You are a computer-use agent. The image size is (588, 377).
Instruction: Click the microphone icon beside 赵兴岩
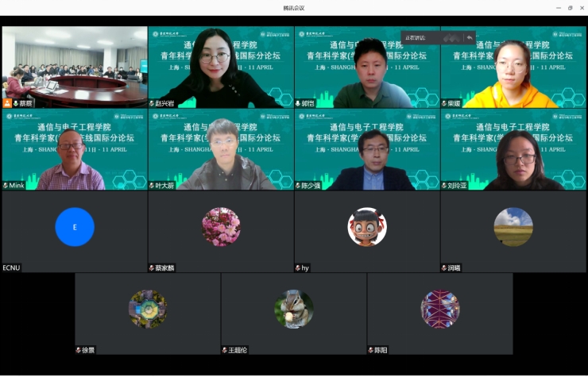click(x=153, y=103)
